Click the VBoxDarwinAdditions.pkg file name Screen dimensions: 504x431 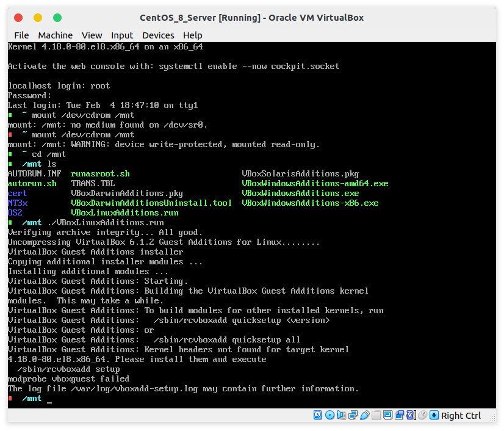[127, 194]
